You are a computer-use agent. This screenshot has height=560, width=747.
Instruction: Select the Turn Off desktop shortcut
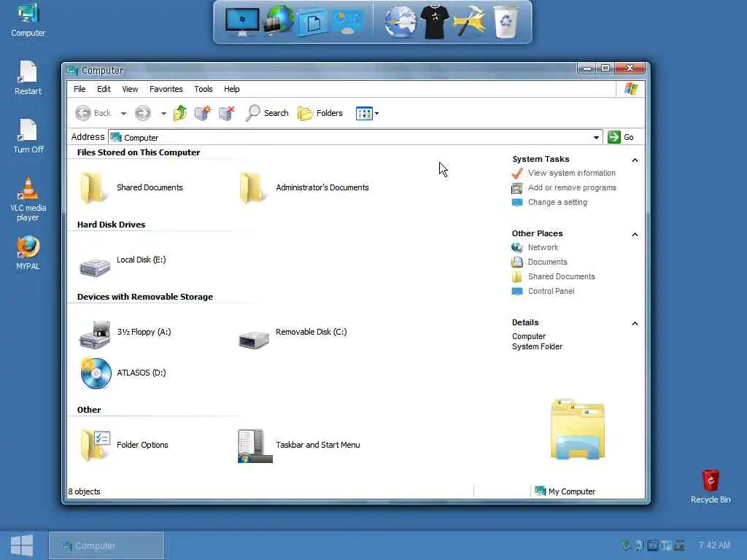pyautogui.click(x=28, y=136)
